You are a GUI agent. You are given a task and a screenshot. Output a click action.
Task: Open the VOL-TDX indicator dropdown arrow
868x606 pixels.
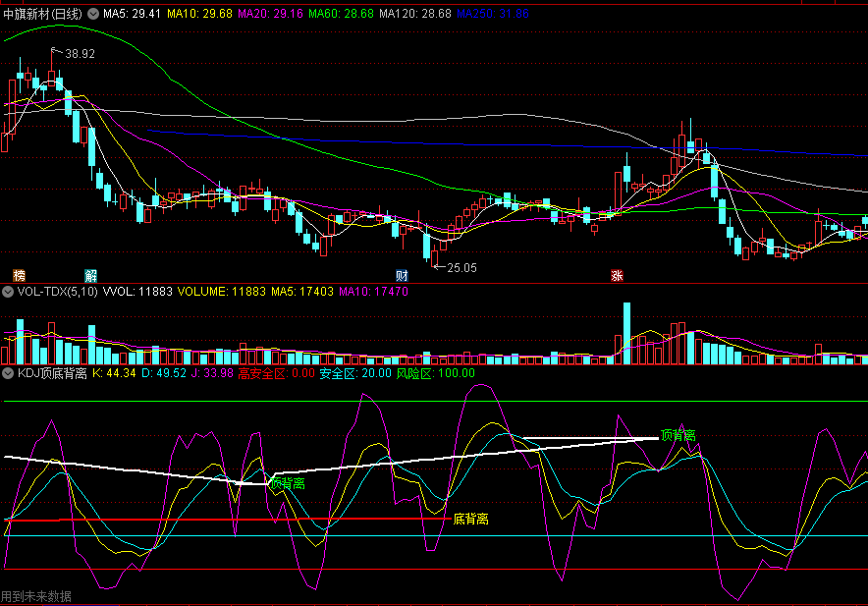[x=8, y=292]
